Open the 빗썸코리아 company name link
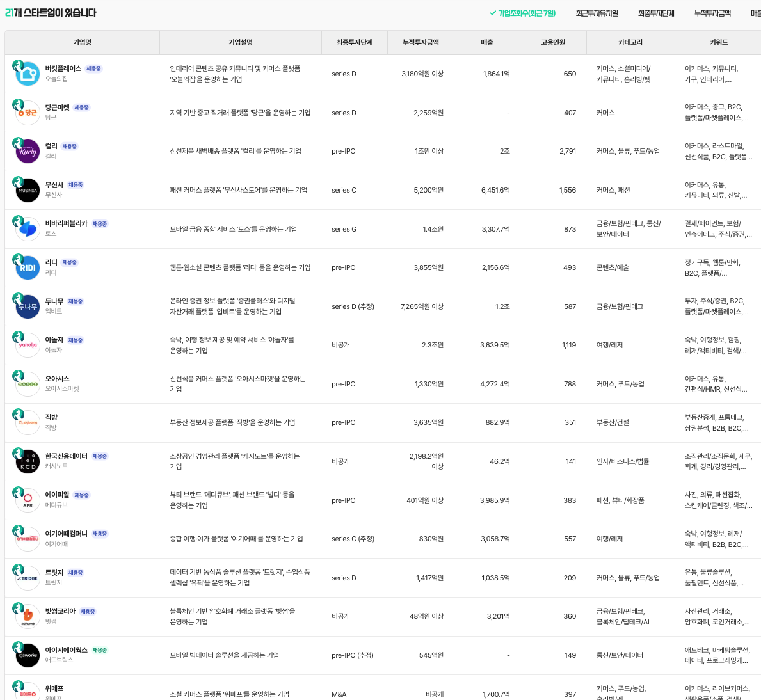The image size is (761, 700). click(x=60, y=611)
